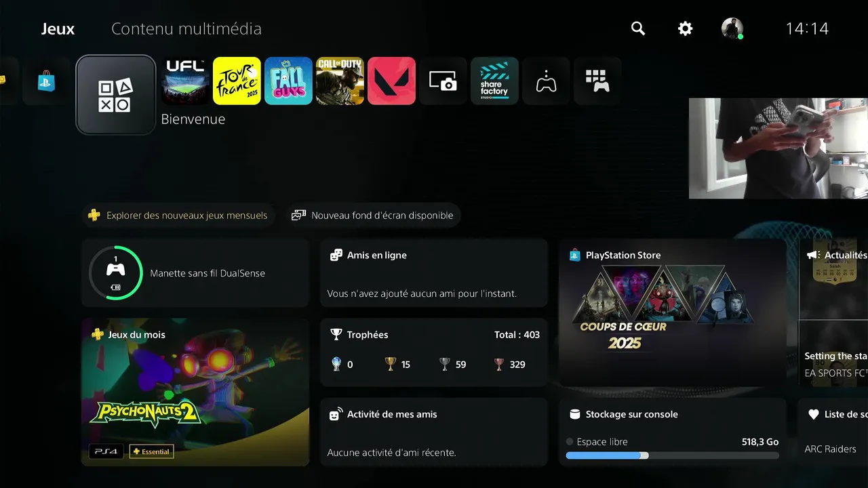Click the gold trophy count 15
Image resolution: width=868 pixels, height=488 pixels.
click(398, 364)
